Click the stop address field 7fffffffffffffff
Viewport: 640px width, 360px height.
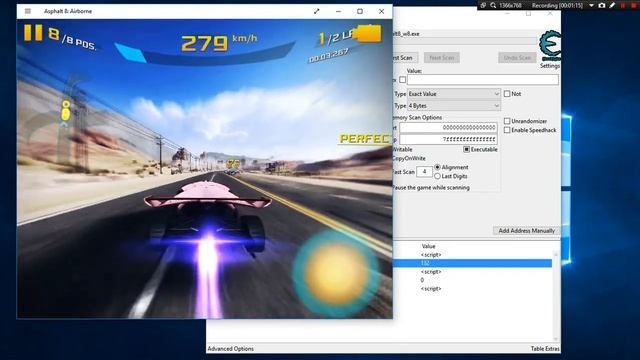tap(448, 140)
